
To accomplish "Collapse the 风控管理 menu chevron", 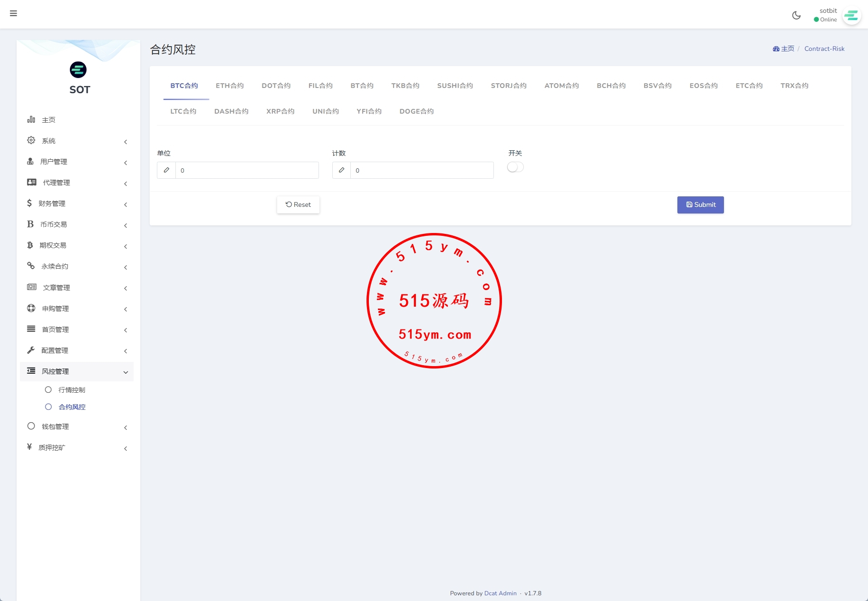I will [x=125, y=372].
